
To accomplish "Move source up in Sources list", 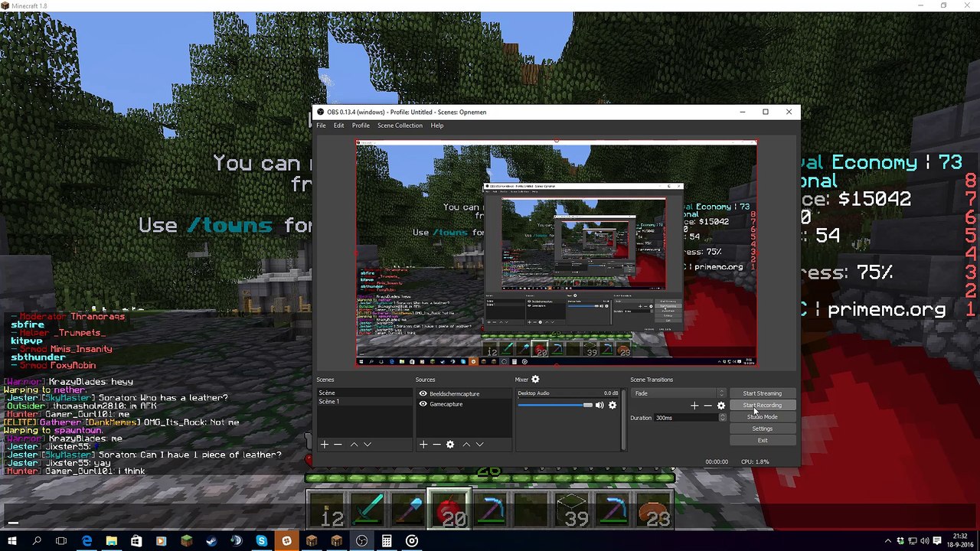I will pos(465,444).
